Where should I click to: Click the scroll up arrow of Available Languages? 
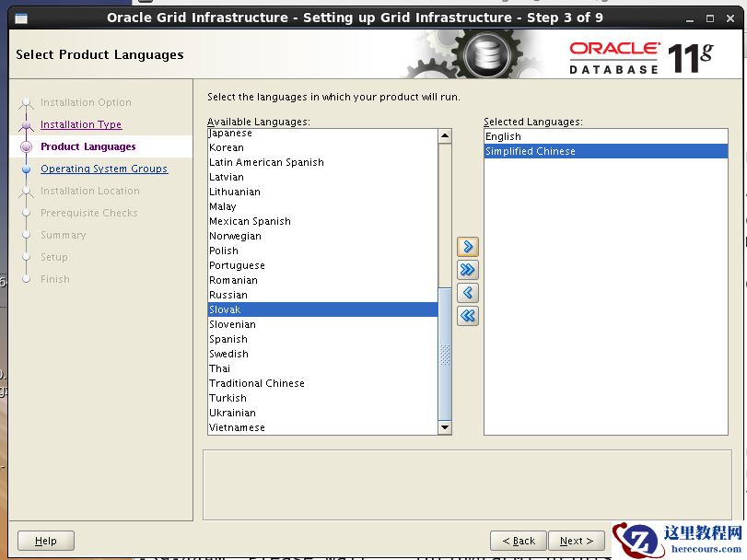pos(445,136)
